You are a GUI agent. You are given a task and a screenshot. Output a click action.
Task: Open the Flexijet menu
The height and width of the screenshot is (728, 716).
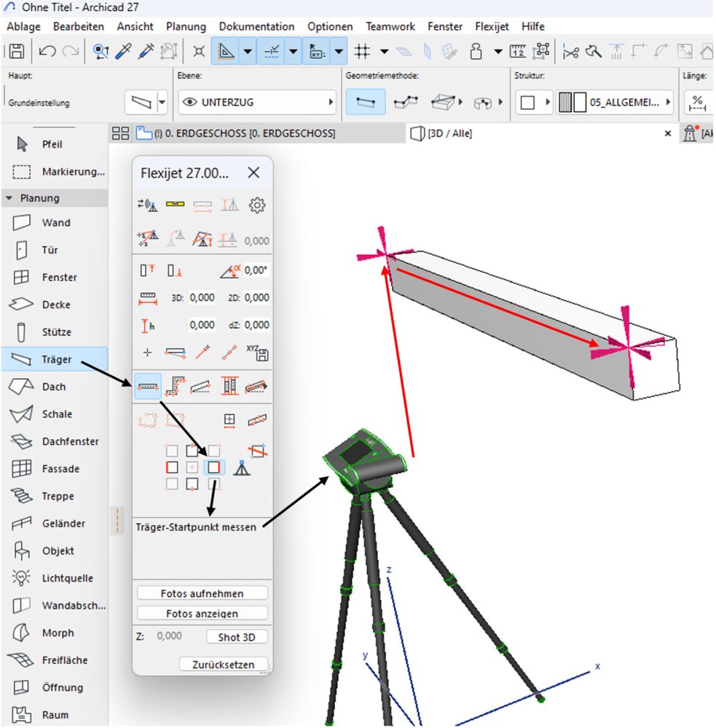coord(492,26)
